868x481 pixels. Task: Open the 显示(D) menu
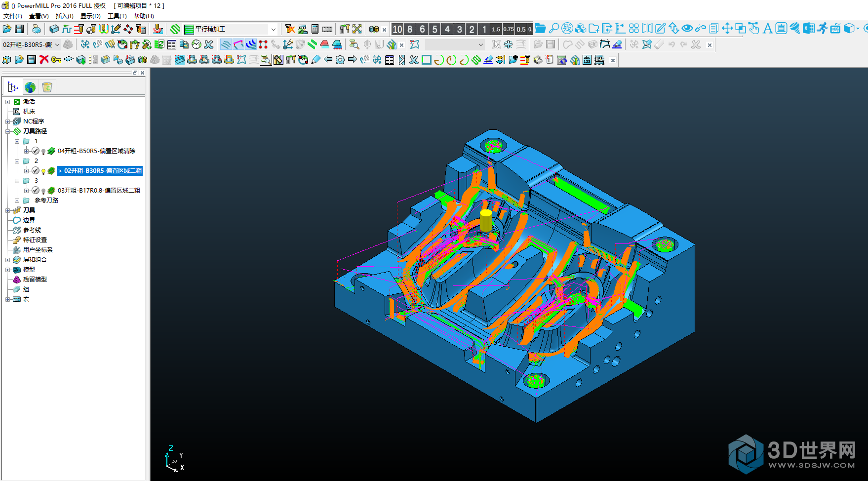click(90, 16)
